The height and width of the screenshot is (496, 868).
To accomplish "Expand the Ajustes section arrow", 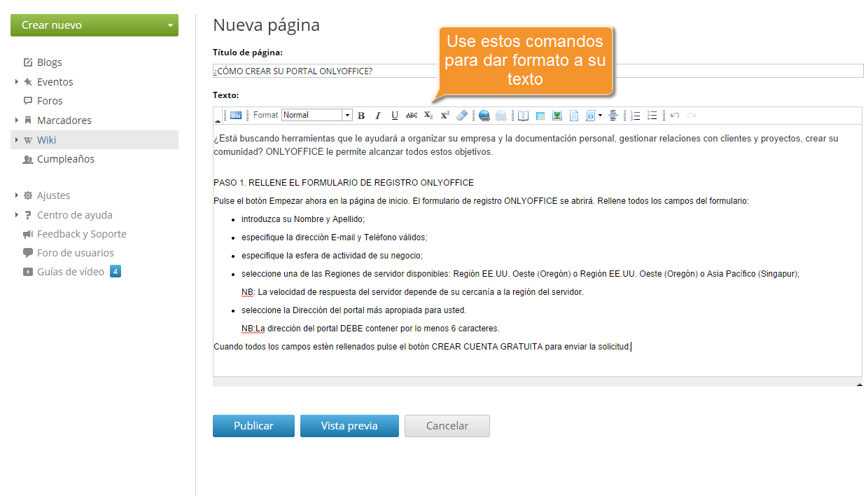I will 16,195.
